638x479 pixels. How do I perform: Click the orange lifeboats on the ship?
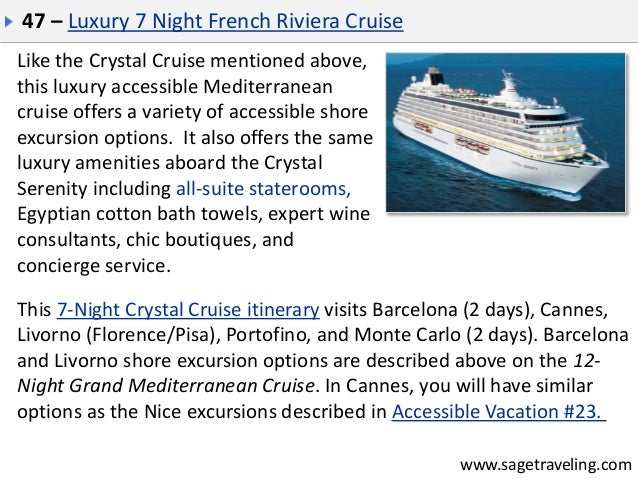click(x=472, y=144)
